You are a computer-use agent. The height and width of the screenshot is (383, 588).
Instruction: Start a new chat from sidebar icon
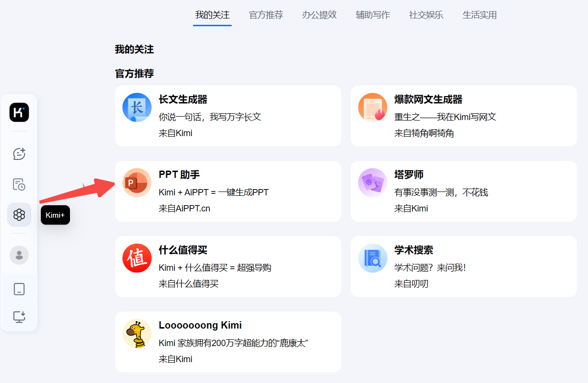[19, 154]
